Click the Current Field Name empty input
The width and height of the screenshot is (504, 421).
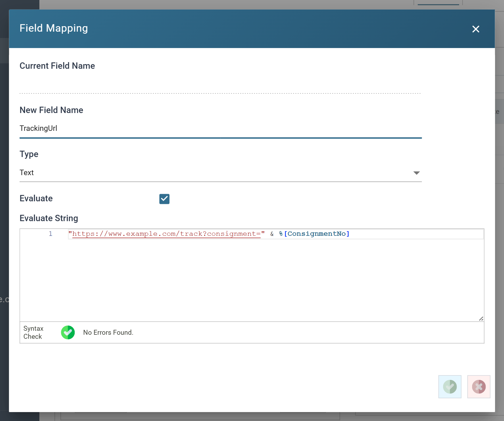[x=220, y=84]
